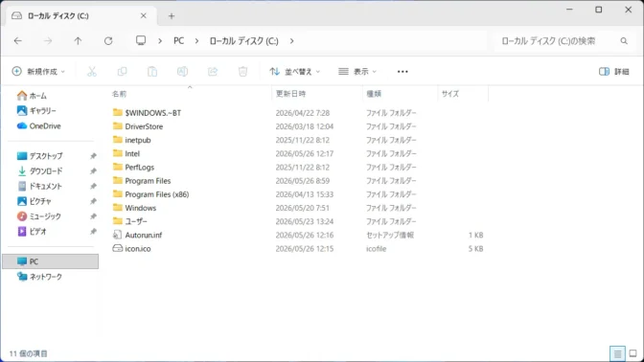644x362 pixels.
Task: Add a new tab with the plus button
Action: coord(172,16)
